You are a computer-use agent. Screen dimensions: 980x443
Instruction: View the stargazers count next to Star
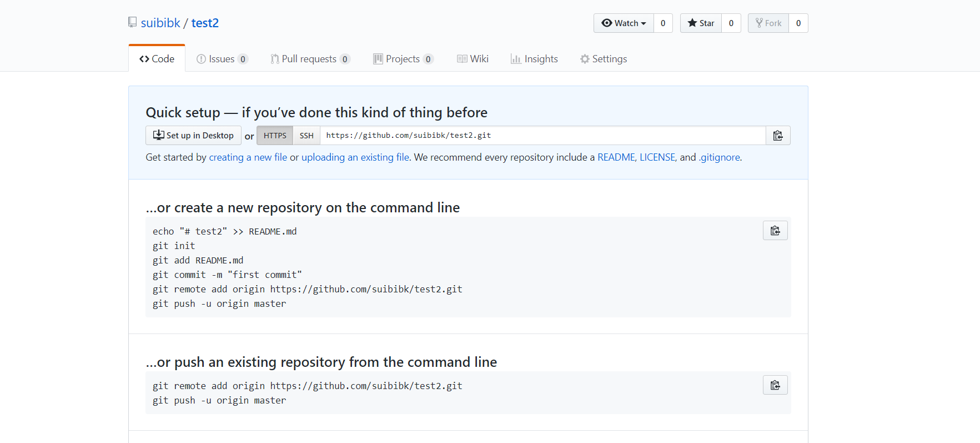(x=731, y=23)
